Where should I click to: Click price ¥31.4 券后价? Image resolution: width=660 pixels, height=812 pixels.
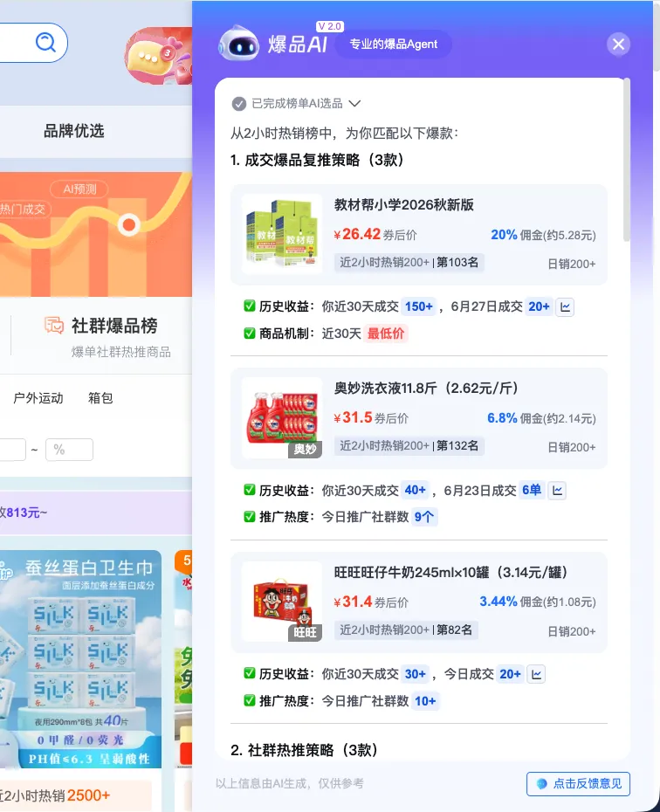371,602
